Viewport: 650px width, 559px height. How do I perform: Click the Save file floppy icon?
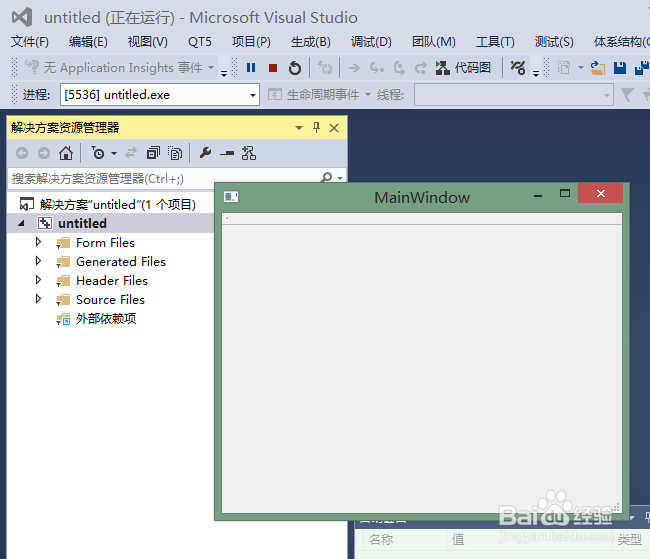pos(620,68)
